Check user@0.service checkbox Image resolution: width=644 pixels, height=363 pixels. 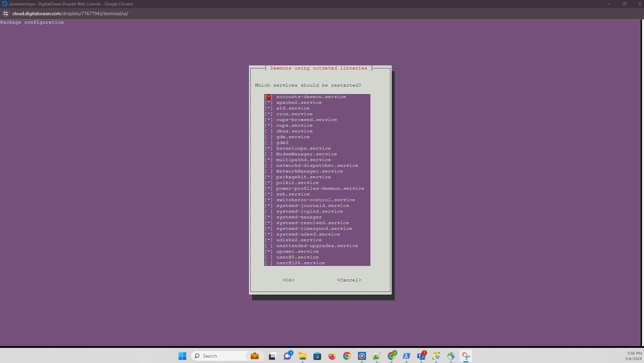coord(269,257)
